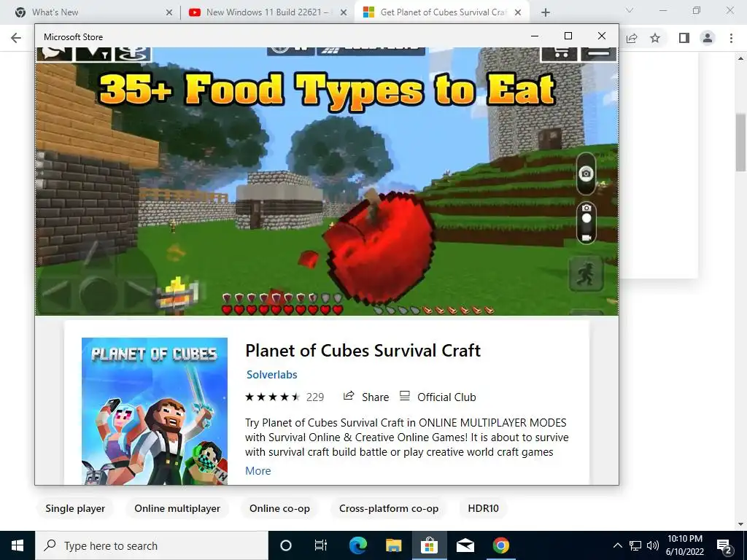Click the Microsoft Store window title
The image size is (747, 560).
click(x=73, y=36)
